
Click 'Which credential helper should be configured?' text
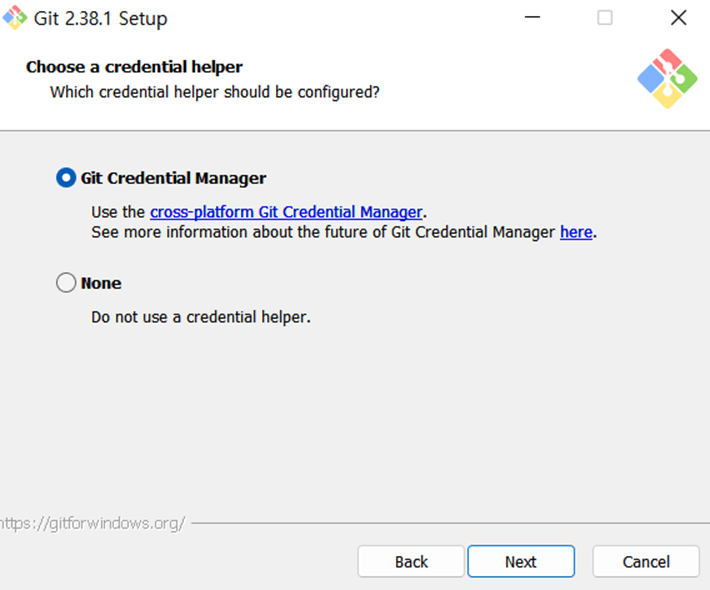[215, 92]
